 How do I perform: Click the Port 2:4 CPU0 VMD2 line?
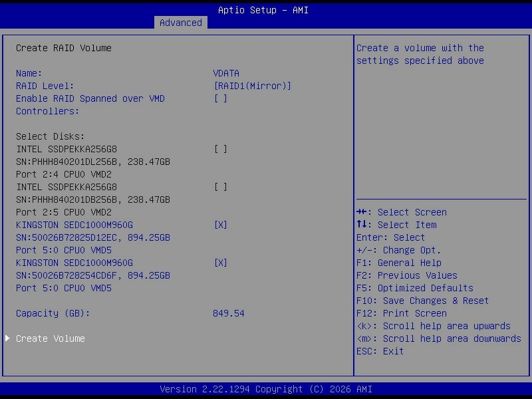click(x=63, y=174)
